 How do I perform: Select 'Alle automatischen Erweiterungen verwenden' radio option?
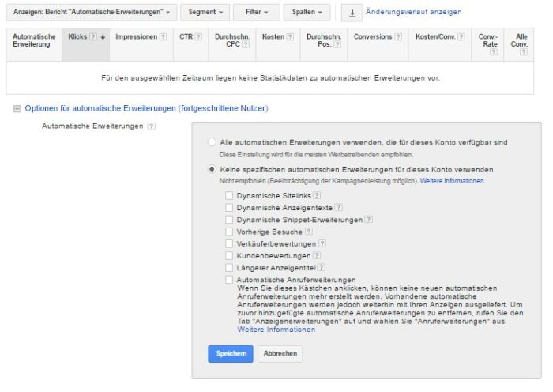211,142
